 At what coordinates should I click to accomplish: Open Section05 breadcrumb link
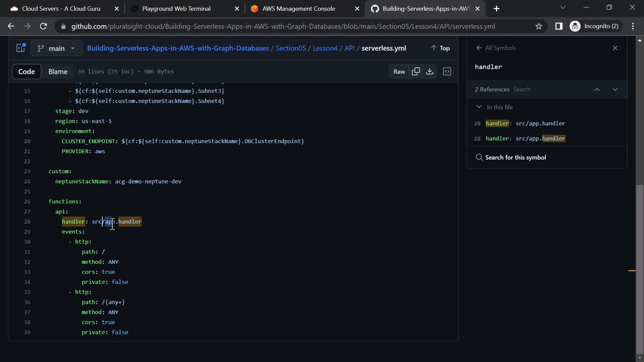click(x=290, y=48)
